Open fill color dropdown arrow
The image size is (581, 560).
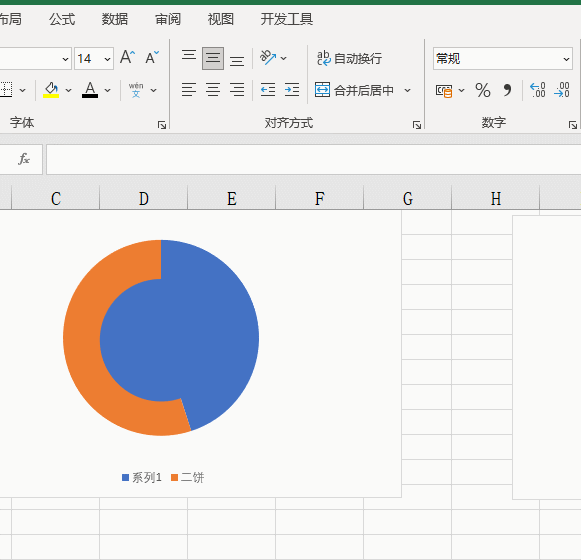point(68,90)
